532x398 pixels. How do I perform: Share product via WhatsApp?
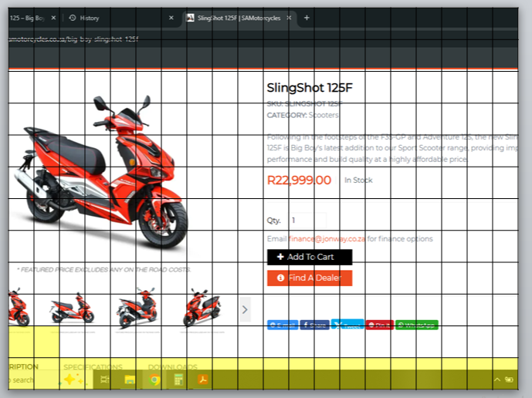(x=417, y=325)
